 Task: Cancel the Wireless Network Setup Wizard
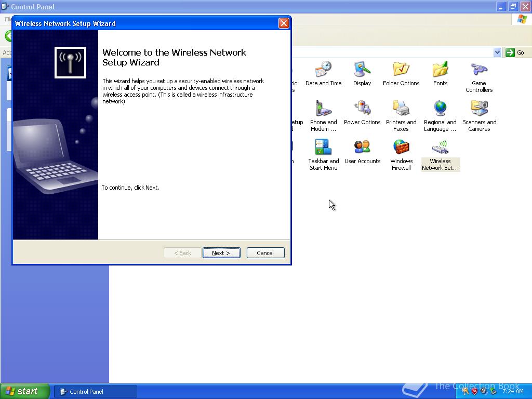265,253
